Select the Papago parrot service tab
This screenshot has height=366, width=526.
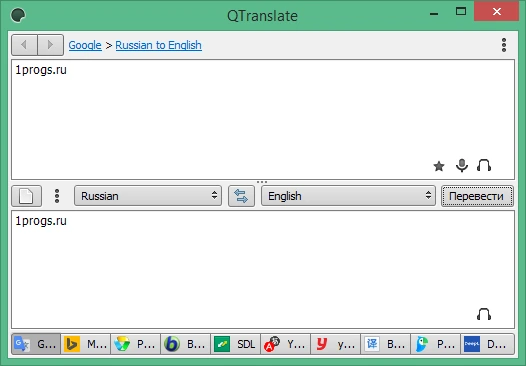pos(435,344)
